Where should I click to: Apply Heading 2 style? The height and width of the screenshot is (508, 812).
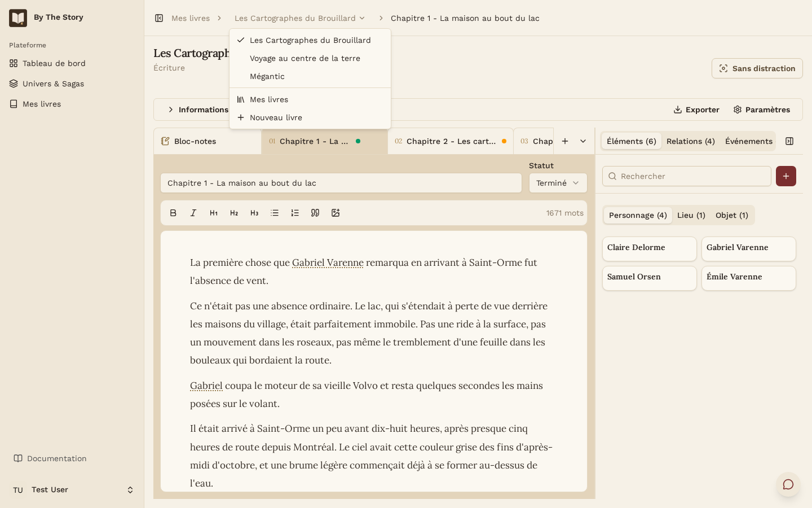234,213
